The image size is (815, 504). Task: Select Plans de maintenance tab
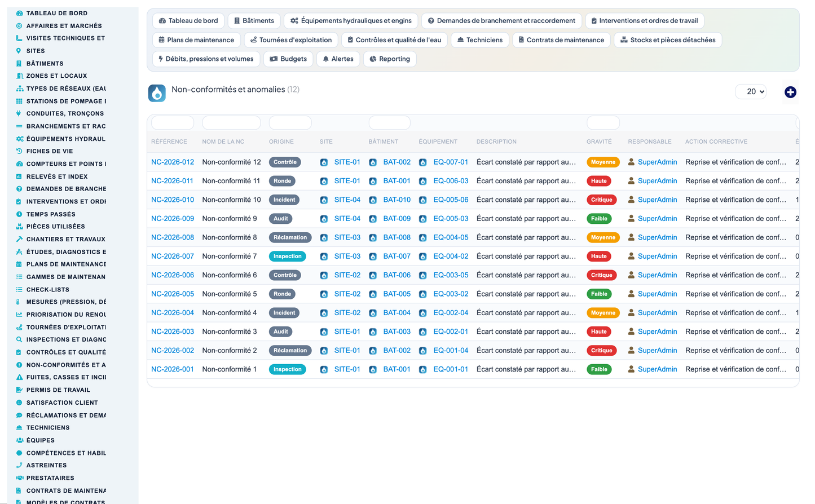click(x=196, y=40)
